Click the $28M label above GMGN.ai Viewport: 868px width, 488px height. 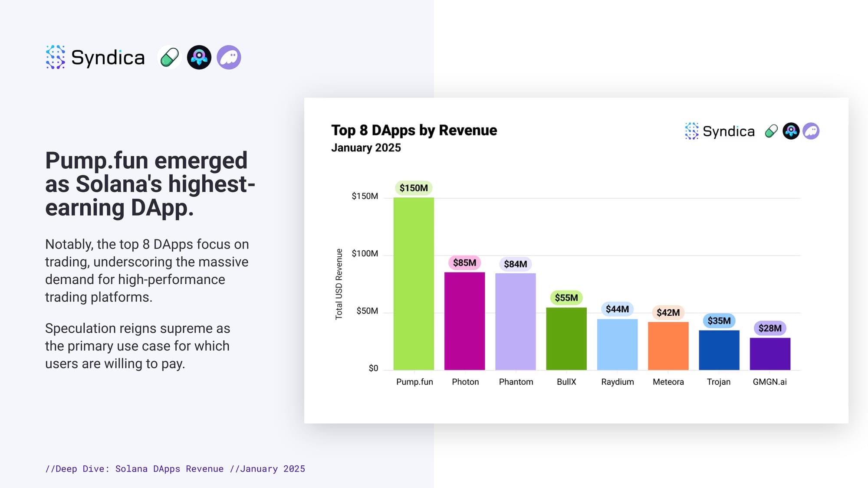point(770,328)
